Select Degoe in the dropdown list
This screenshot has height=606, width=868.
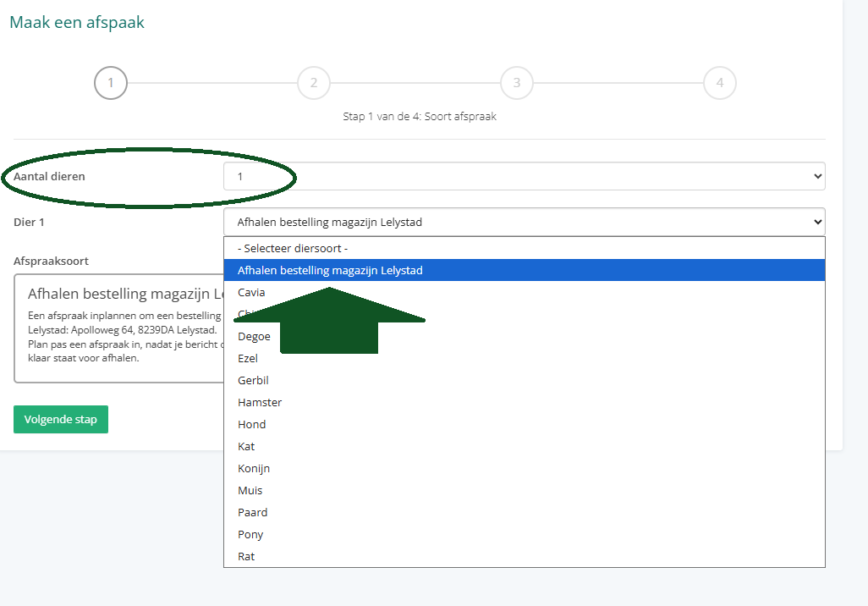click(254, 337)
